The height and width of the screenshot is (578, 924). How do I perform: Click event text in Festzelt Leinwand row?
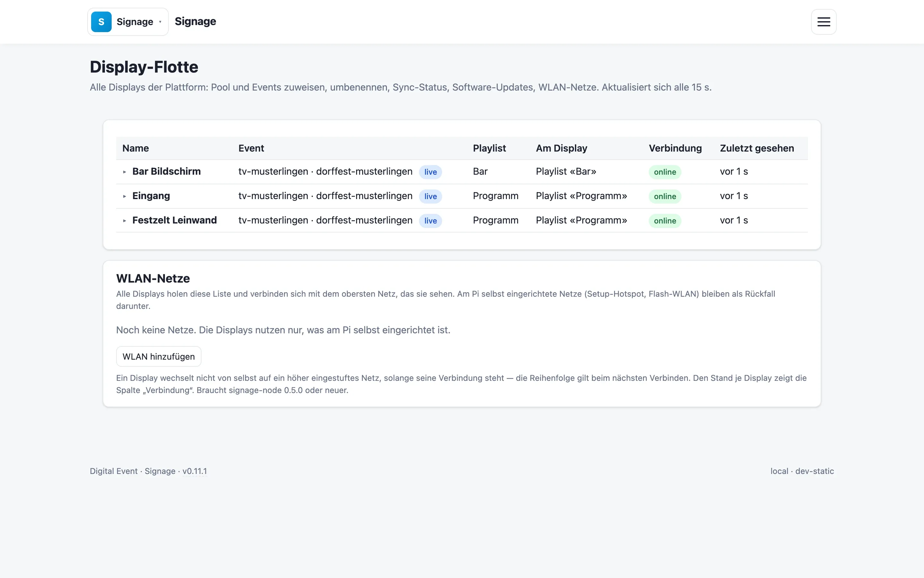(x=325, y=220)
